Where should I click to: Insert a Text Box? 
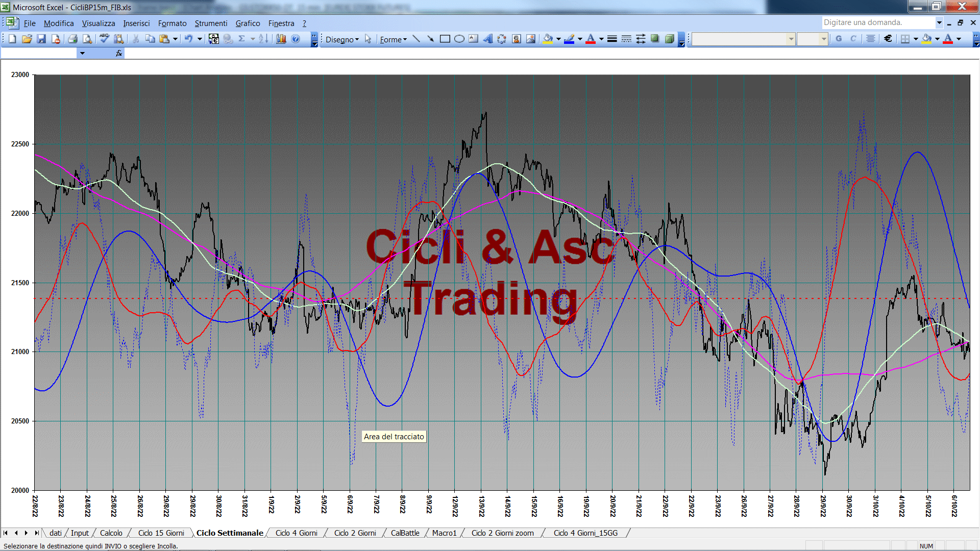(x=474, y=39)
